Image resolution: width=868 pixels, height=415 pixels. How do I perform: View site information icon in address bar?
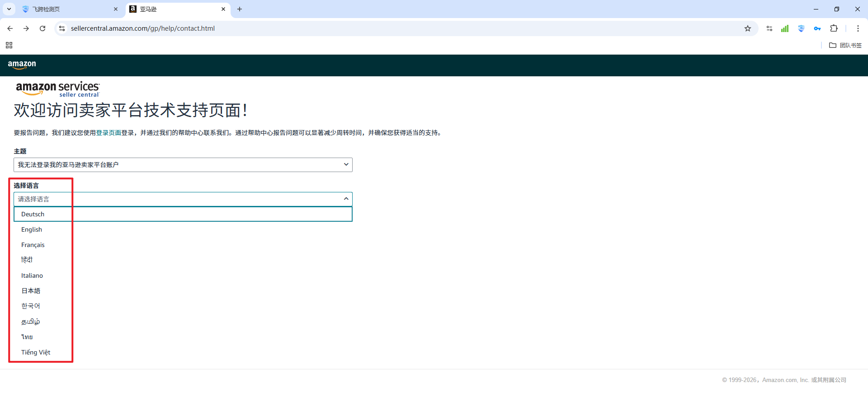click(62, 28)
